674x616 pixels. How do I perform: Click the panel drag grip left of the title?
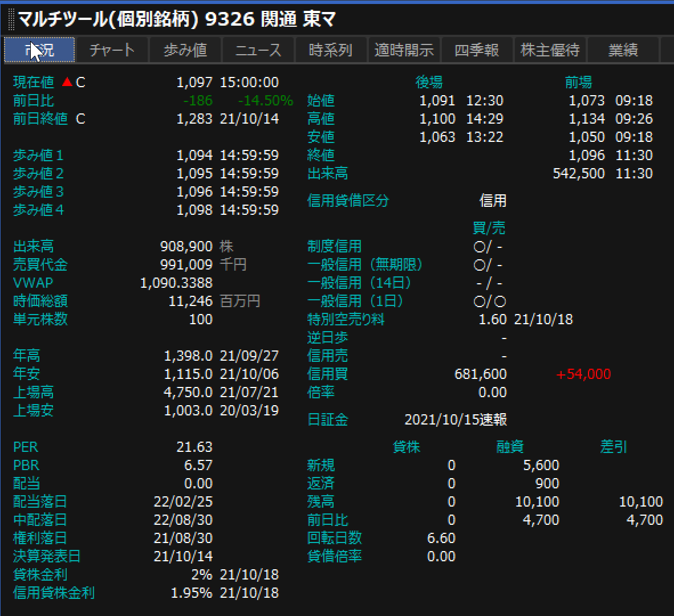pyautogui.click(x=11, y=19)
